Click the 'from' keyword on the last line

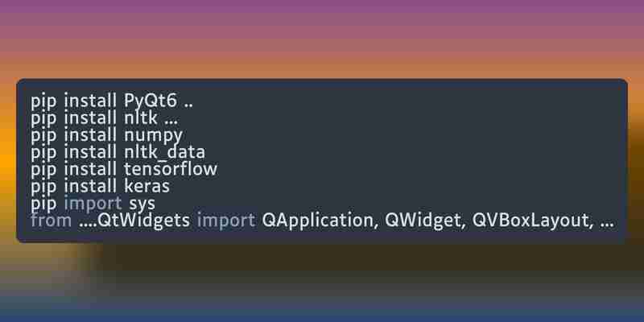pyautogui.click(x=51, y=221)
